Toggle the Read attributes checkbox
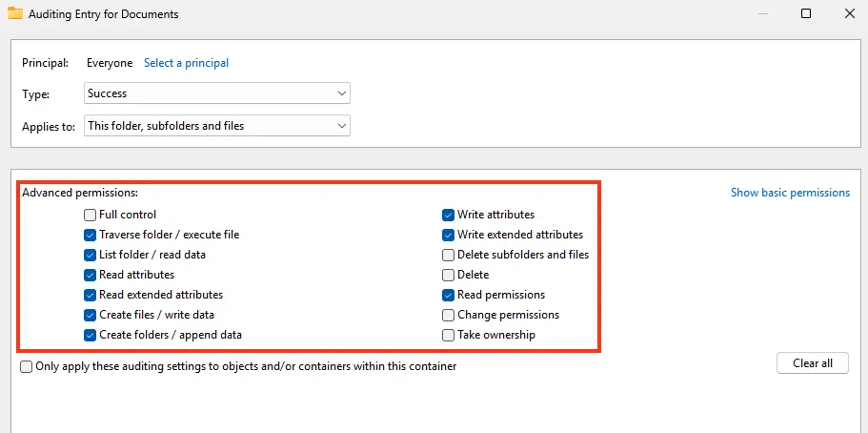The image size is (868, 433). click(91, 275)
